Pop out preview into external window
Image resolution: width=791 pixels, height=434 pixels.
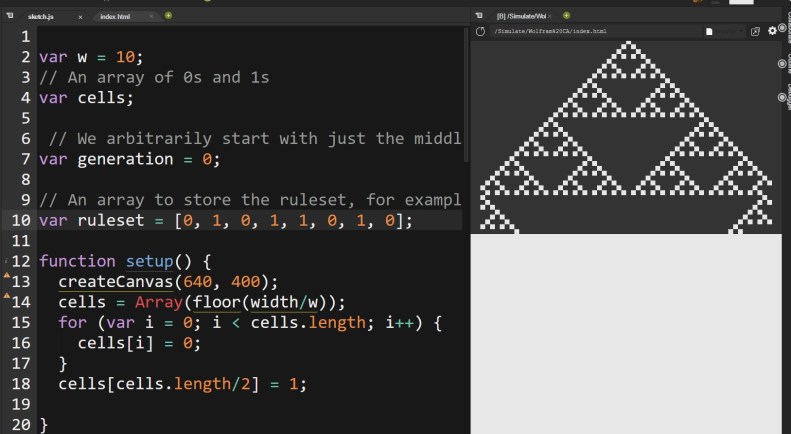pos(755,32)
